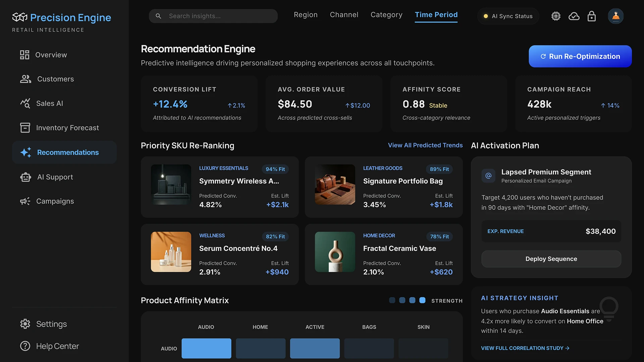Image resolution: width=644 pixels, height=362 pixels.
Task: Open Sales AI from the sidebar
Action: pos(25,103)
